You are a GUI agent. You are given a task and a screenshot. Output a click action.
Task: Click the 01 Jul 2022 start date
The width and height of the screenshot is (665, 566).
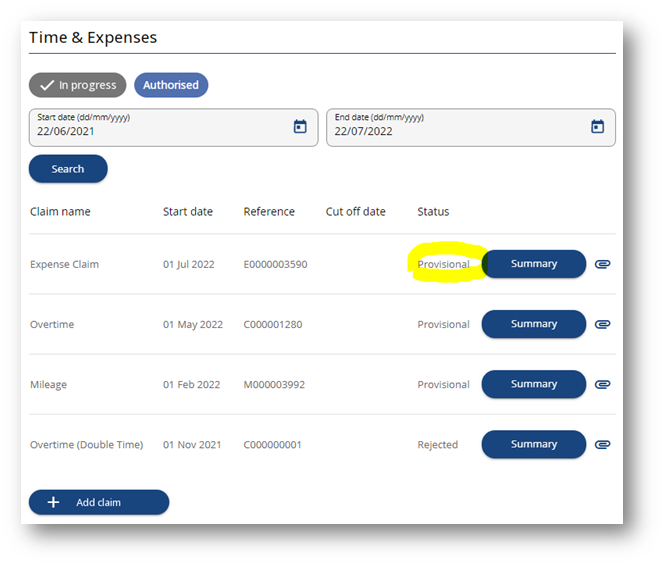pyautogui.click(x=189, y=265)
